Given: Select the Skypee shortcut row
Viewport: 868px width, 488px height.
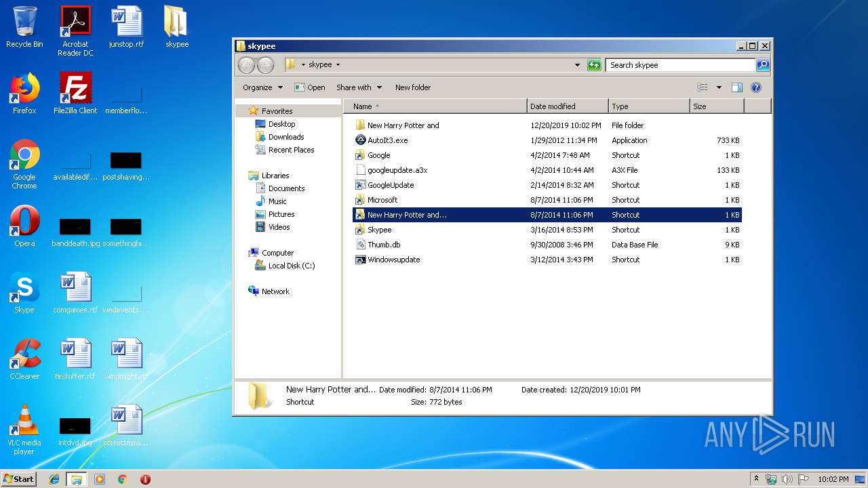Looking at the screenshot, I should [x=547, y=230].
